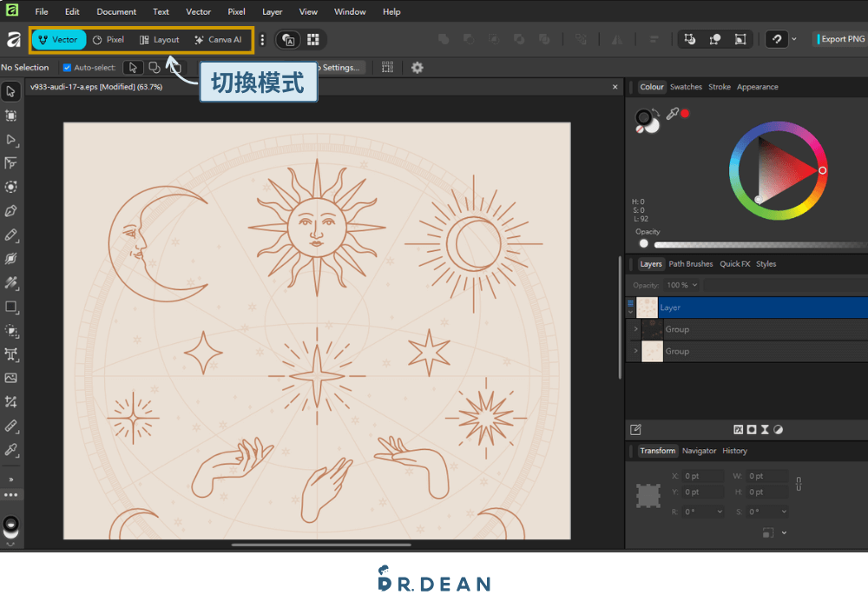Activate the Vector mode button
Screen dimensions: 868x608
tap(59, 40)
